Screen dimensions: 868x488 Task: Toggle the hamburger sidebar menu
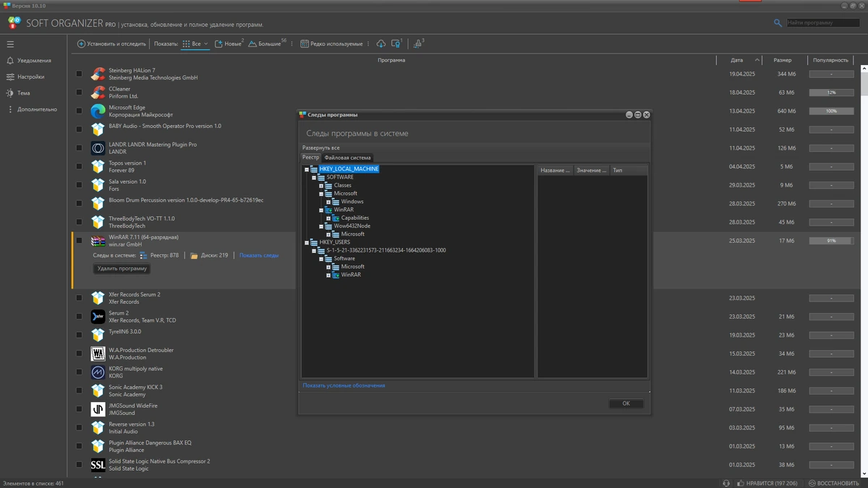[10, 44]
